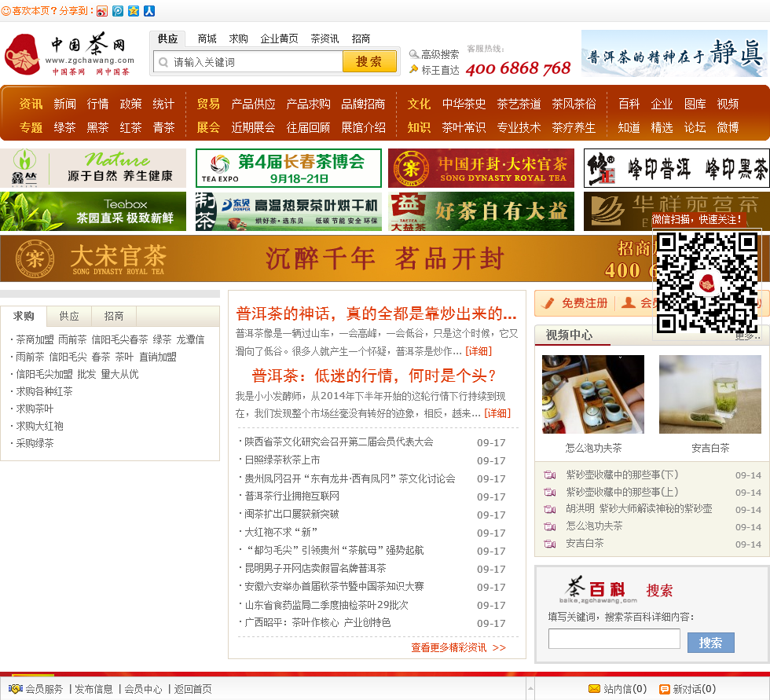Open 新对话 chat icon
Screen dimensions: 770x700
click(665, 689)
